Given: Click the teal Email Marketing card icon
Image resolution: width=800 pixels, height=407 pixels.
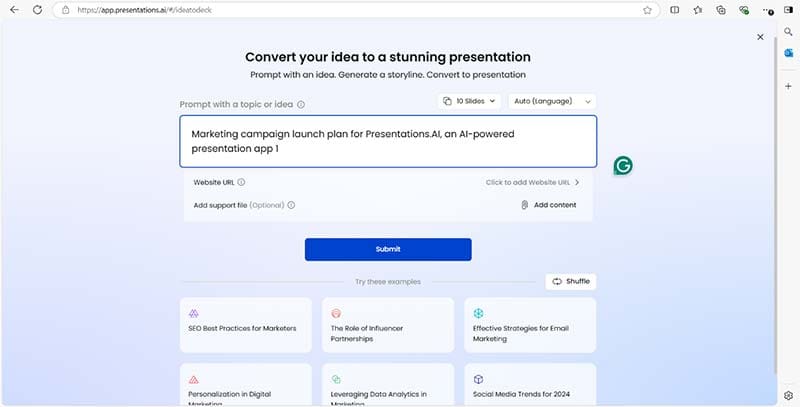Looking at the screenshot, I should click(x=478, y=313).
